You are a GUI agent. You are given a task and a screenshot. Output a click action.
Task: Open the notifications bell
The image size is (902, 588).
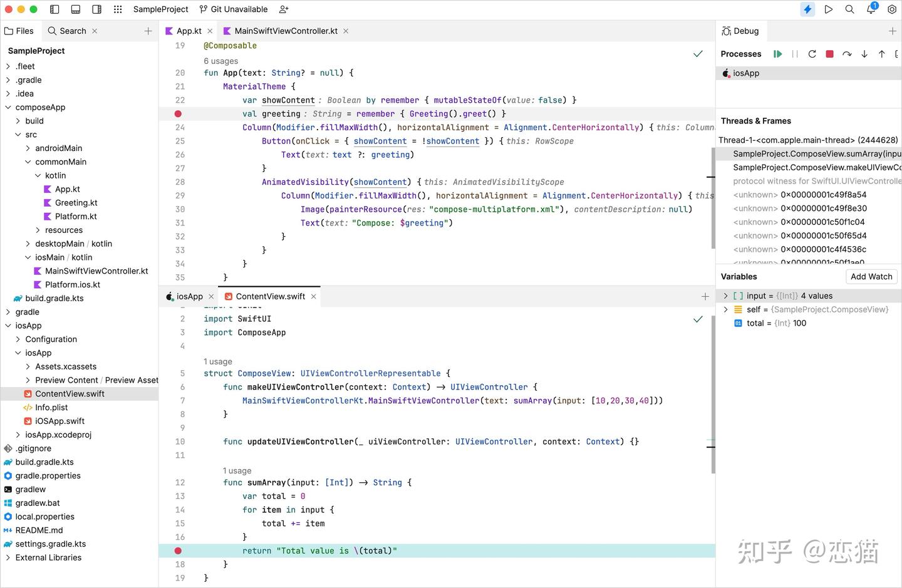click(x=871, y=9)
